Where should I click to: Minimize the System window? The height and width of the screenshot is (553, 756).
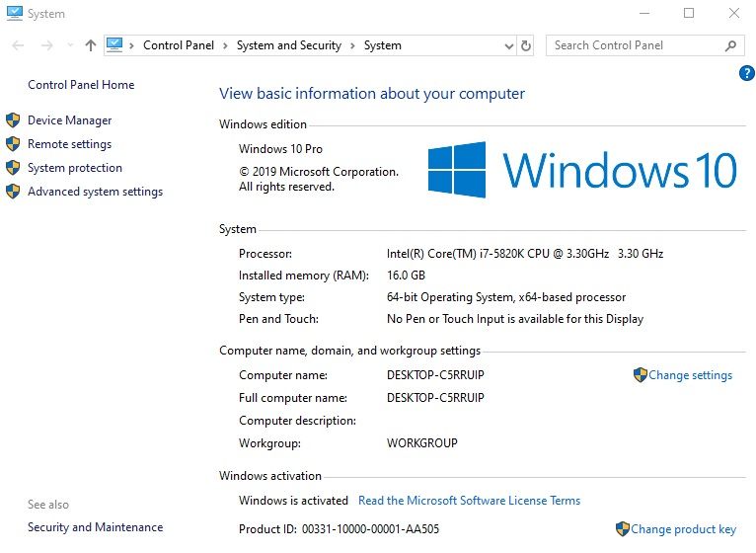(x=644, y=13)
